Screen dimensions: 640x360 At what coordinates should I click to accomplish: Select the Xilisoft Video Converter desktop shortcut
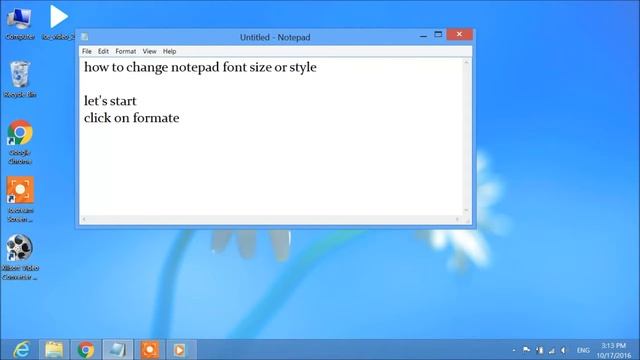20,257
